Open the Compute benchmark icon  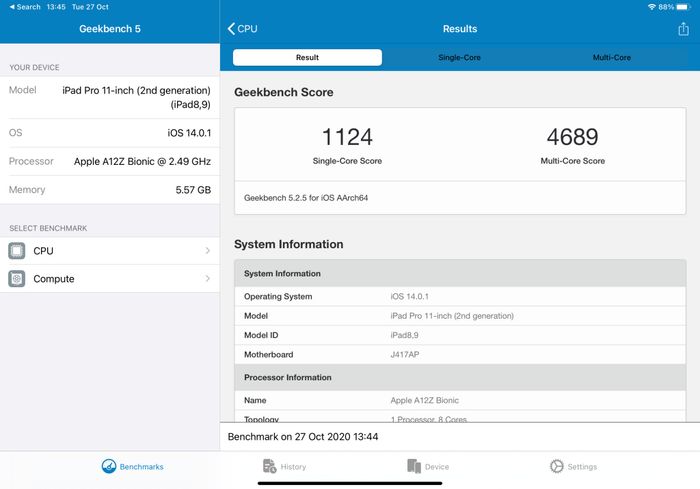point(17,279)
